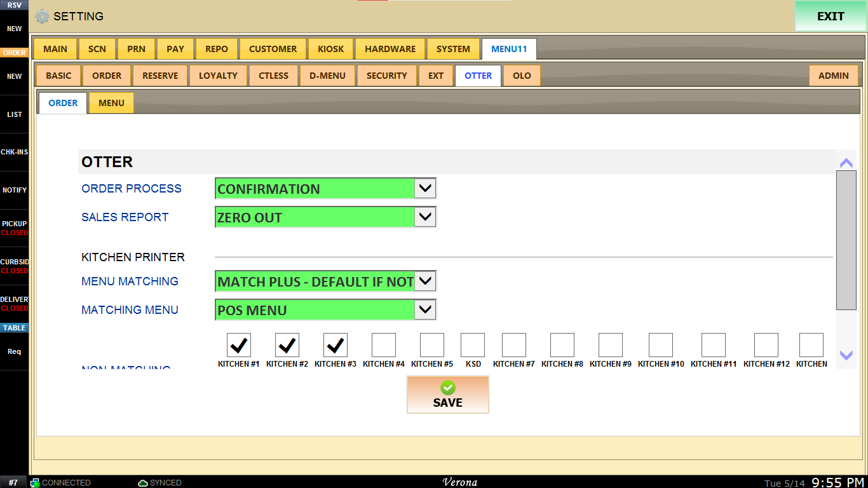The image size is (868, 488).
Task: Open the LOYALTY sub-tab
Action: (x=218, y=76)
